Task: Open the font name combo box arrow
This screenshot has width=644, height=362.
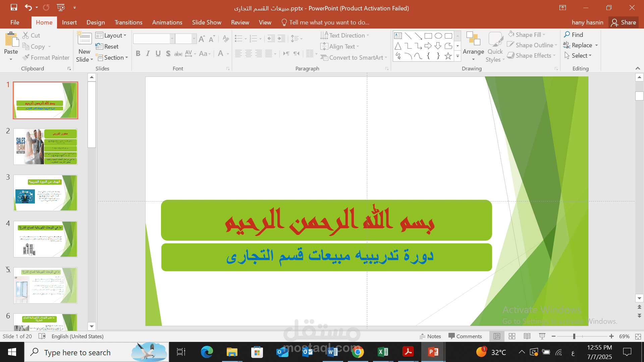Action: 172,39
